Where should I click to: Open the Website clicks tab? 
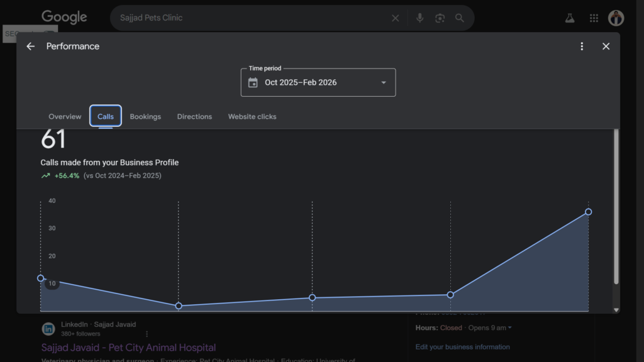(x=252, y=117)
